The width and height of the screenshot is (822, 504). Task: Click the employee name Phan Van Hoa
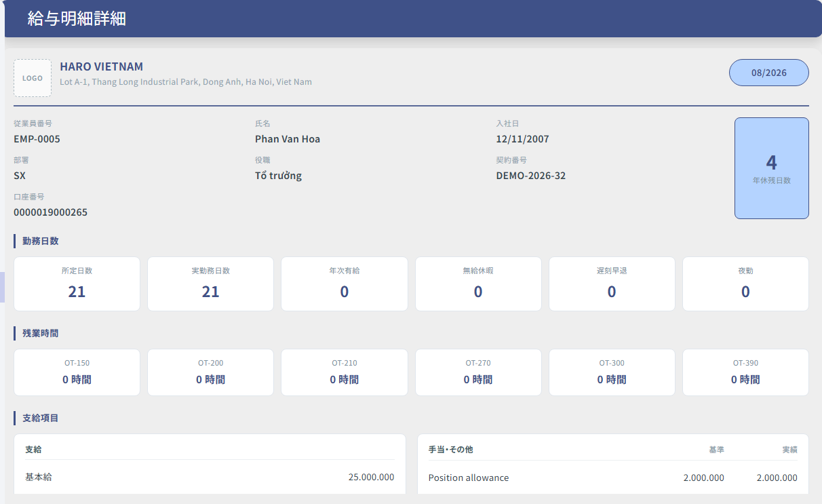(288, 139)
